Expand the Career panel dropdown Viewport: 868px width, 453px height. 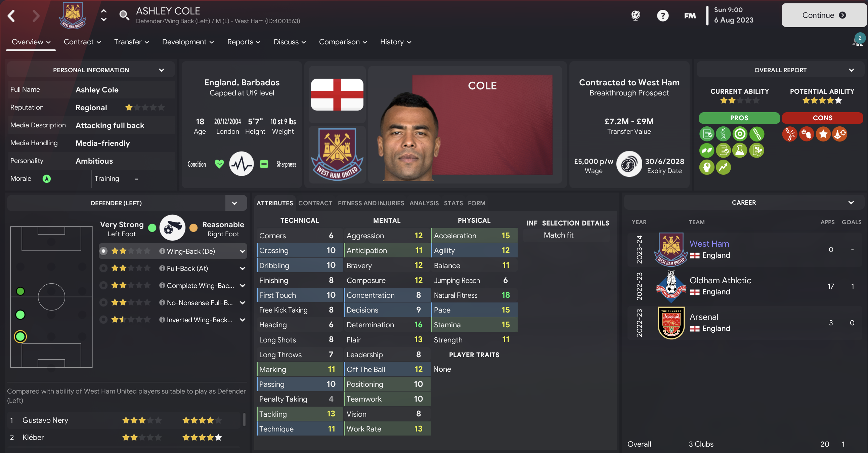(851, 203)
